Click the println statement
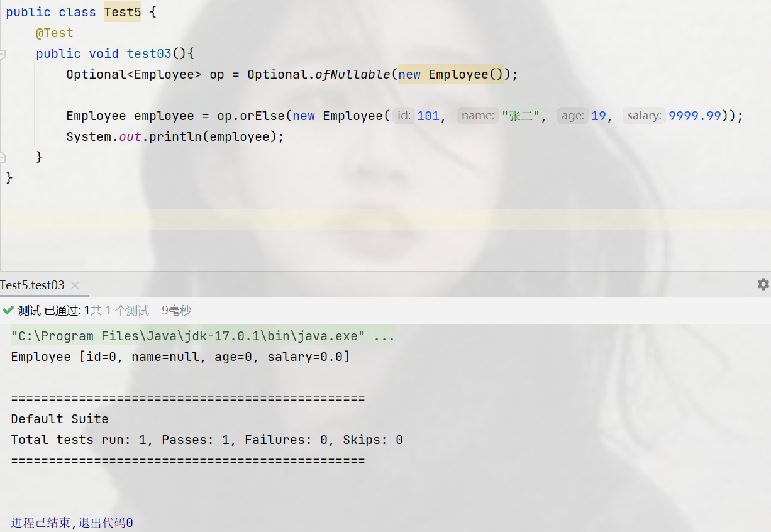Screen dimensions: 771x532 pyautogui.click(x=175, y=136)
